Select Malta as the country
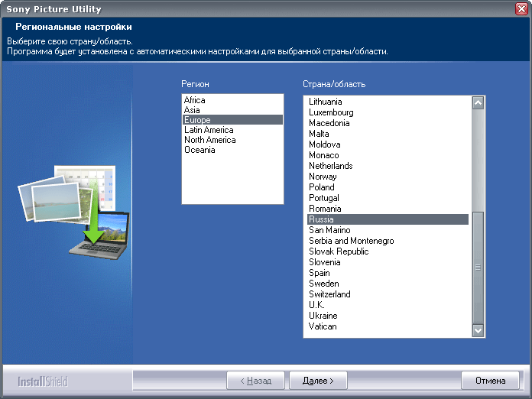 click(388, 134)
